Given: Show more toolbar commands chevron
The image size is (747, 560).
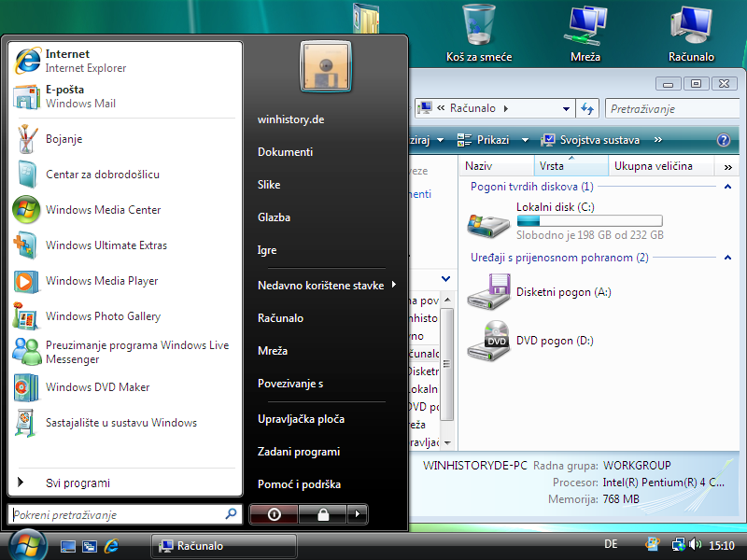Looking at the screenshot, I should pos(658,139).
